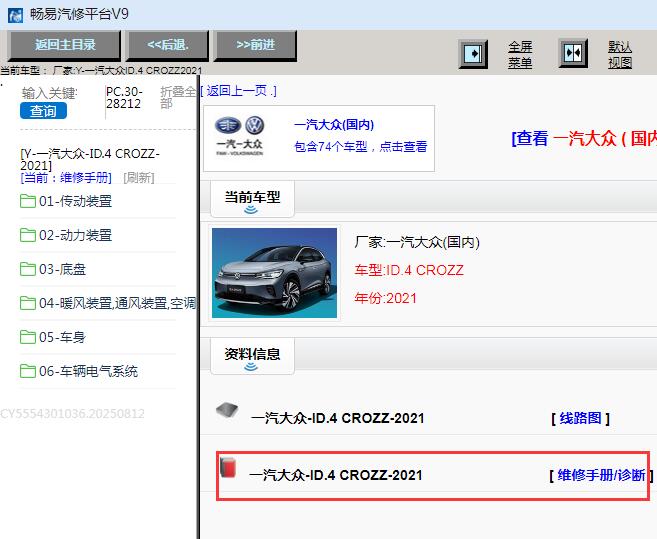This screenshot has width=657, height=539.
Task: Open 04-暖风装置,通风装置,空调 folder
Action: [117, 303]
